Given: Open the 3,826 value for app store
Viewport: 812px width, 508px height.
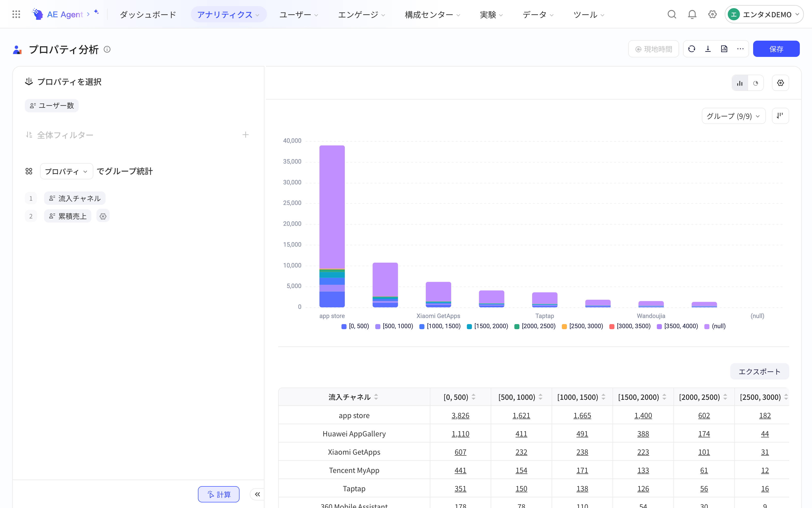Looking at the screenshot, I should click(460, 415).
